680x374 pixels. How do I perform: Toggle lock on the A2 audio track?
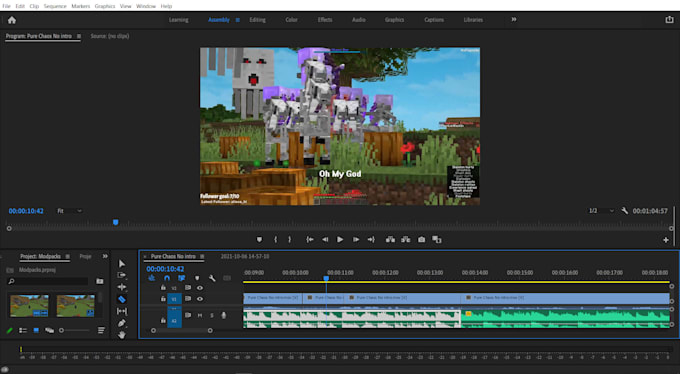[x=163, y=321]
